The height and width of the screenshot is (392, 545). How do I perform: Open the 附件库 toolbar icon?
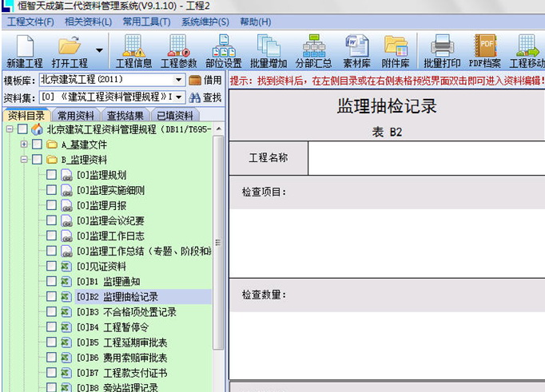click(396, 46)
